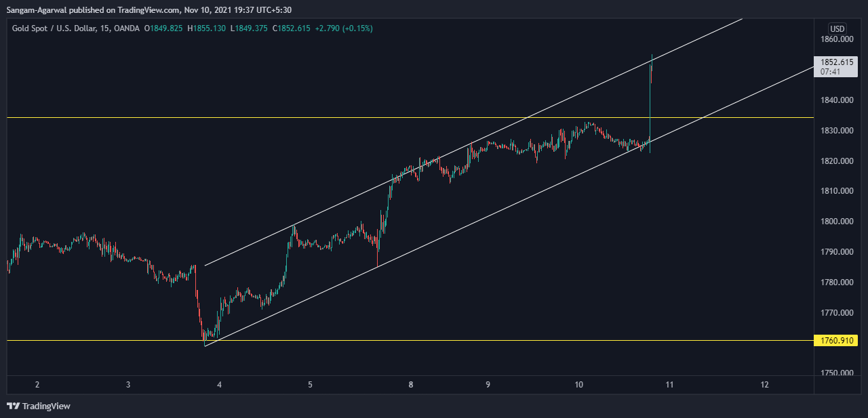Click the OANDA data source label
868x418 pixels.
[127, 28]
